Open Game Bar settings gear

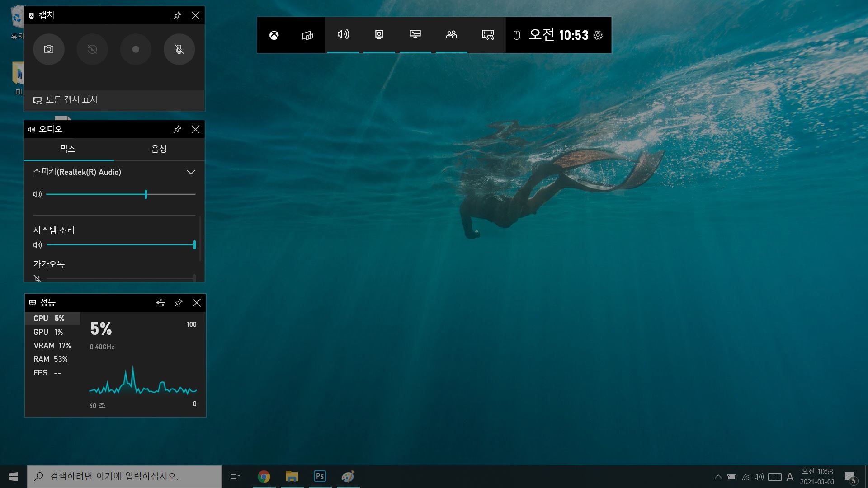(598, 35)
